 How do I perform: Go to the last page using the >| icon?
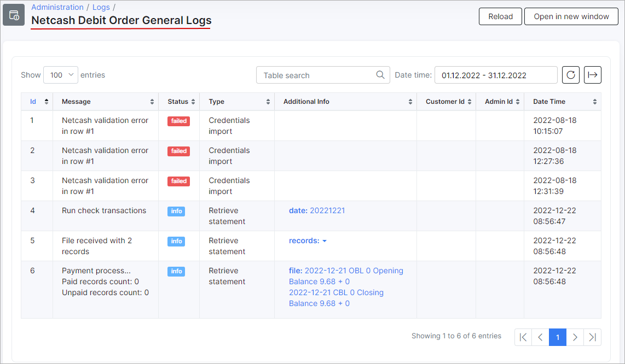(592, 337)
